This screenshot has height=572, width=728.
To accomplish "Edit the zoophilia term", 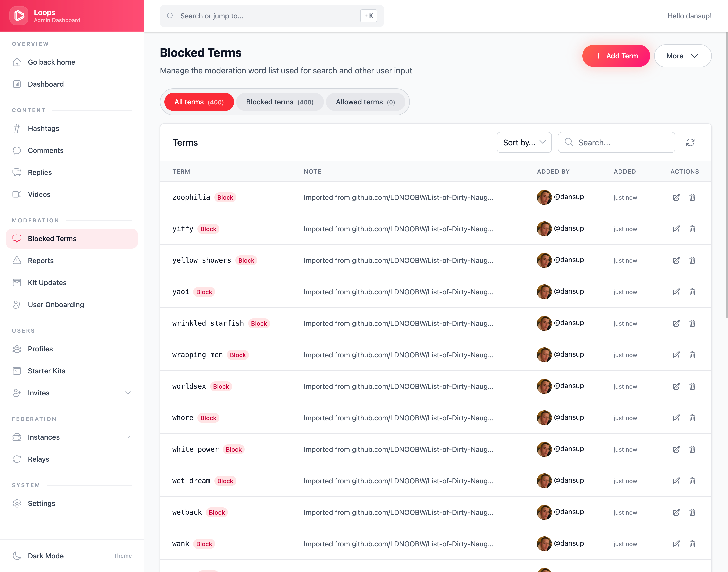I will pyautogui.click(x=676, y=197).
